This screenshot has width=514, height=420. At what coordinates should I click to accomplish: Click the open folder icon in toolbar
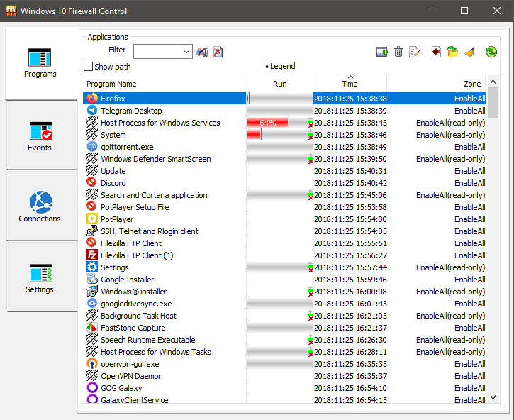click(452, 52)
